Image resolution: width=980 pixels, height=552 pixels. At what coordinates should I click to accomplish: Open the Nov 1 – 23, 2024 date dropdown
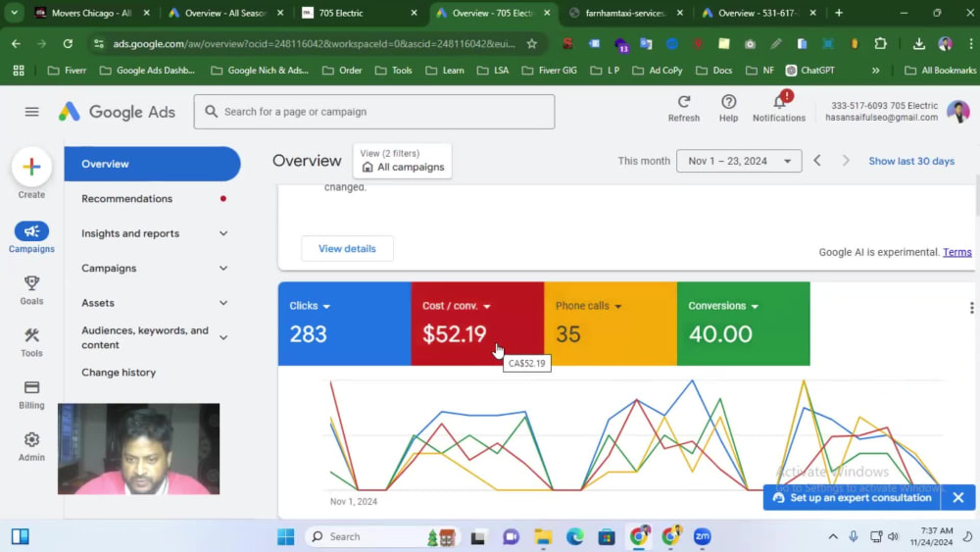[739, 161]
